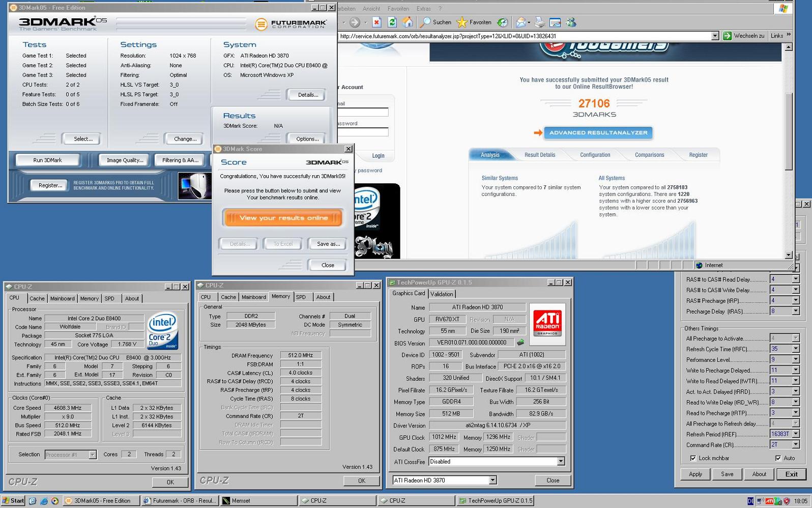Image resolution: width=812 pixels, height=508 pixels.
Task: Toggle the Auto checkbox in Memset
Action: point(778,458)
